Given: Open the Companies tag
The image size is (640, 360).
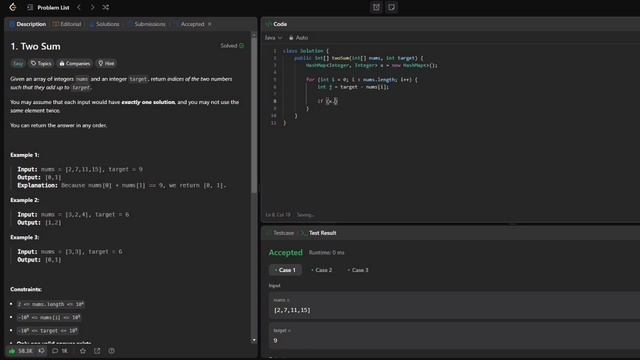Looking at the screenshot, I should (75, 63).
